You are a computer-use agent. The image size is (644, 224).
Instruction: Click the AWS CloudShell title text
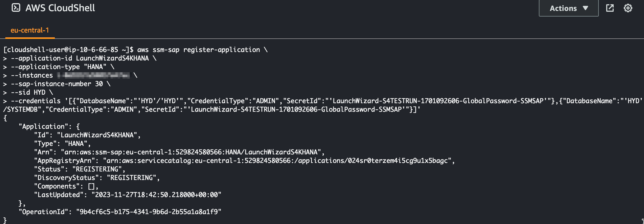(x=60, y=8)
